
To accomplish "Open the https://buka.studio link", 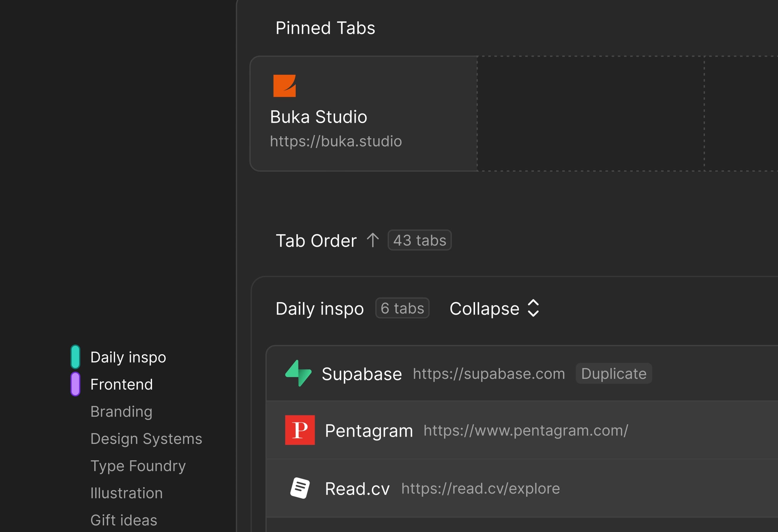I will coord(336,141).
